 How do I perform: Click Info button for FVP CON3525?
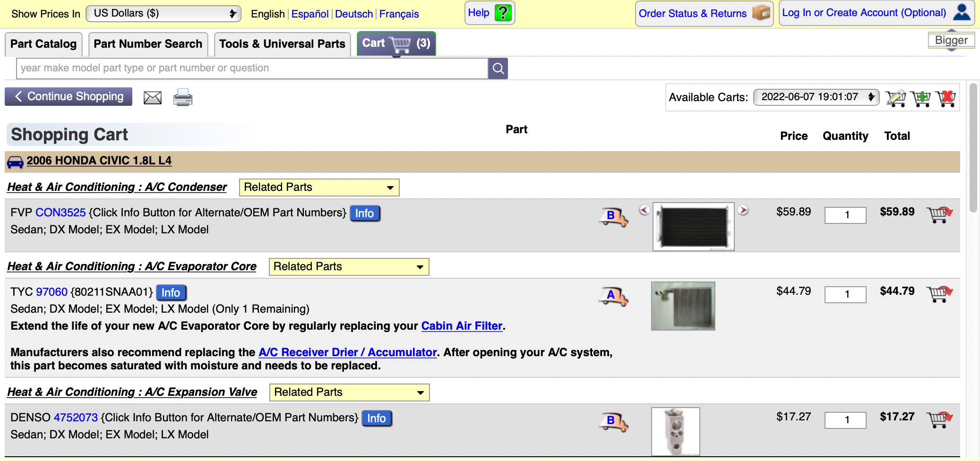[364, 213]
